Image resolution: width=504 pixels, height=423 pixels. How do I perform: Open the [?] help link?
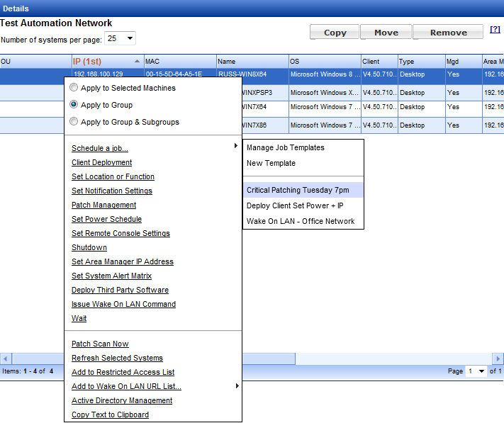[x=495, y=30]
